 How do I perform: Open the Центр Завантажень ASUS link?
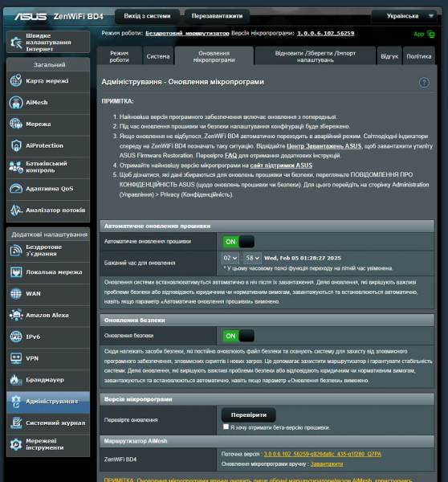[324, 146]
